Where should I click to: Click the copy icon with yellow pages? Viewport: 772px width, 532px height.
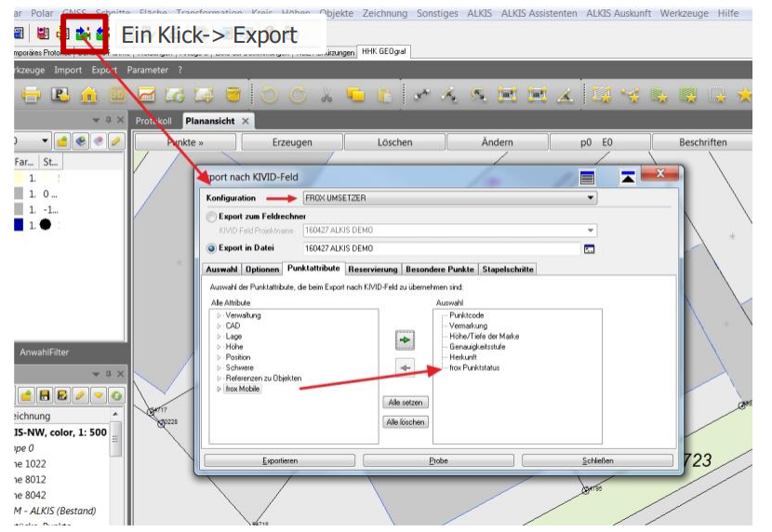click(355, 94)
